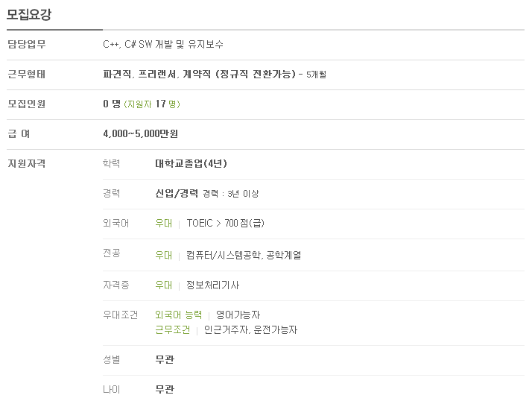Viewport: 532px width, 401px height.
Task: Click the 나이 row label
Action: [x=112, y=390]
